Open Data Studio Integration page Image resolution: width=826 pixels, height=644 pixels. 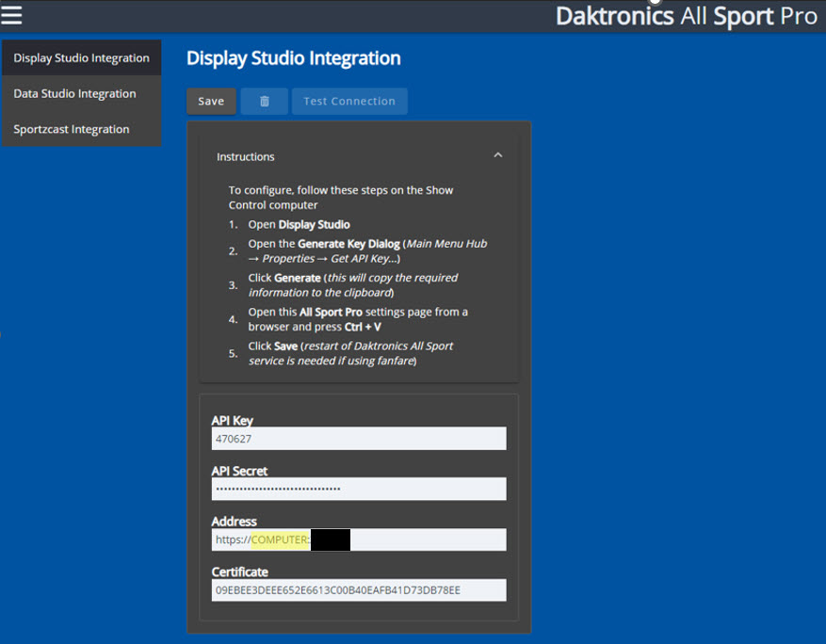click(74, 94)
